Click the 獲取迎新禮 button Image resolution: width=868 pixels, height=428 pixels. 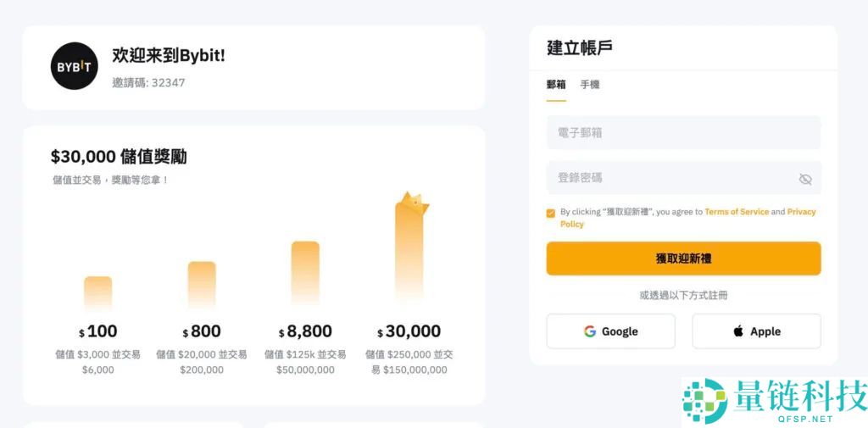pos(684,258)
